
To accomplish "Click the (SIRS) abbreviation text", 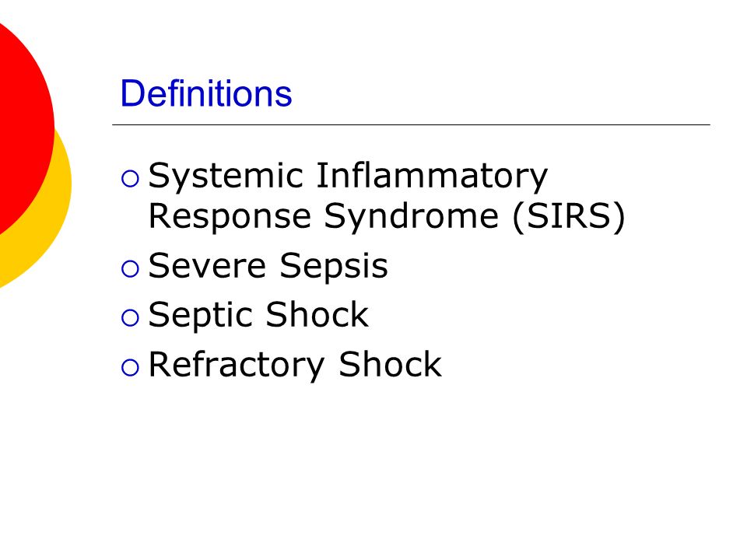I will pyautogui.click(x=569, y=217).
